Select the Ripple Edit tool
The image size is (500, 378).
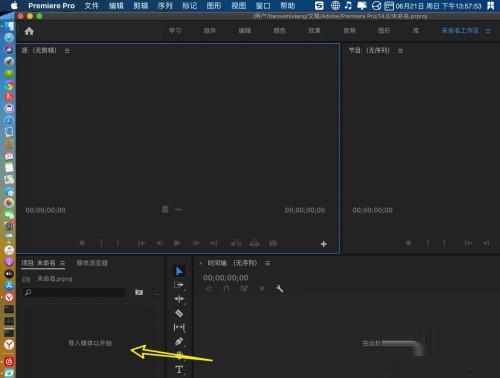pos(179,299)
